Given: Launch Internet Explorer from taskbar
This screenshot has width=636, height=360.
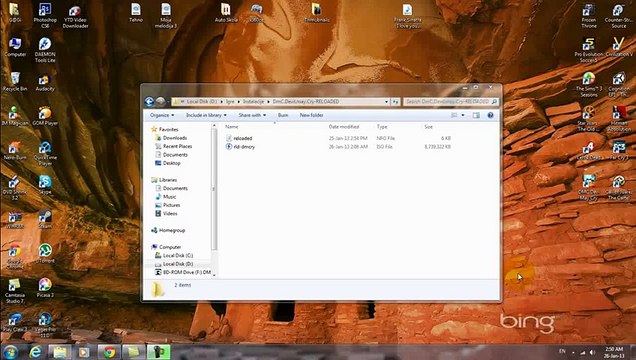Looking at the screenshot, I should click(36, 352).
